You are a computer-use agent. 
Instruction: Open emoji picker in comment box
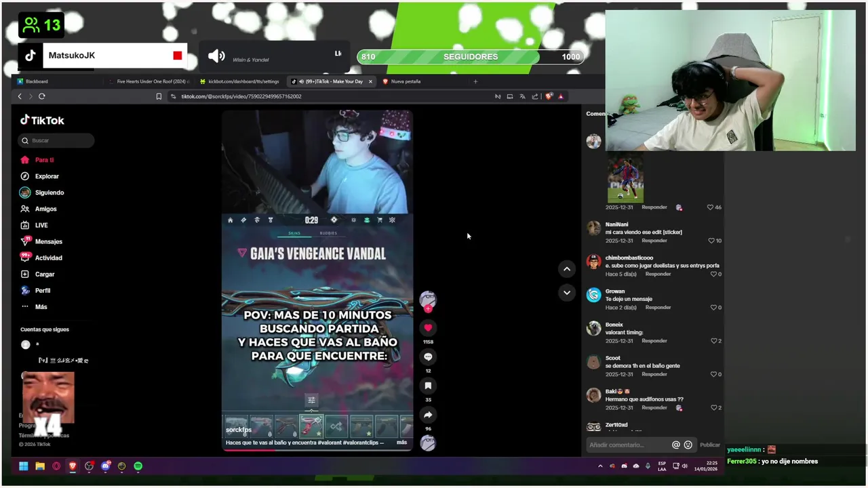688,445
